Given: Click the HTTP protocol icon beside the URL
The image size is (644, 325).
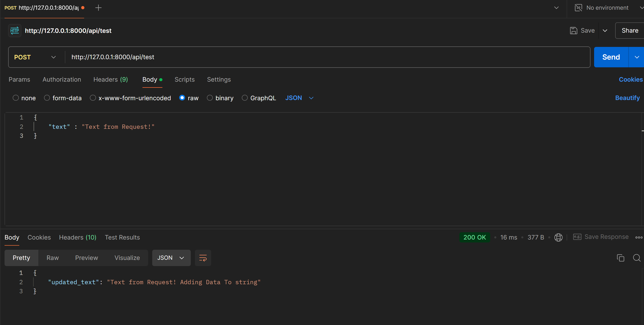Looking at the screenshot, I should click(14, 30).
